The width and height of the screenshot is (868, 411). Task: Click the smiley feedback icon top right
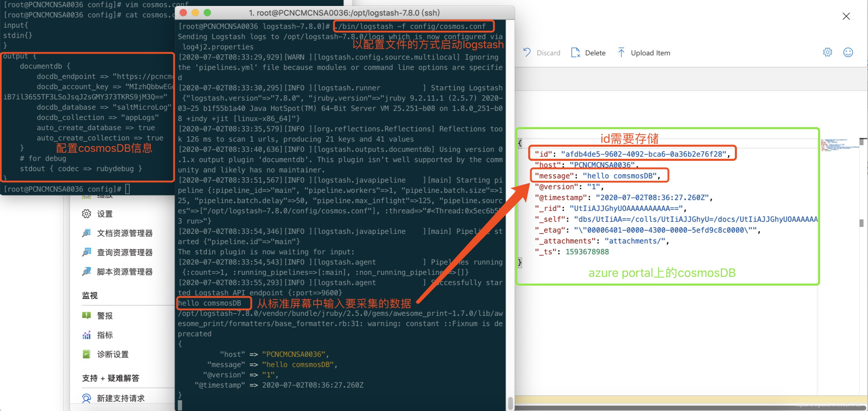[x=848, y=52]
